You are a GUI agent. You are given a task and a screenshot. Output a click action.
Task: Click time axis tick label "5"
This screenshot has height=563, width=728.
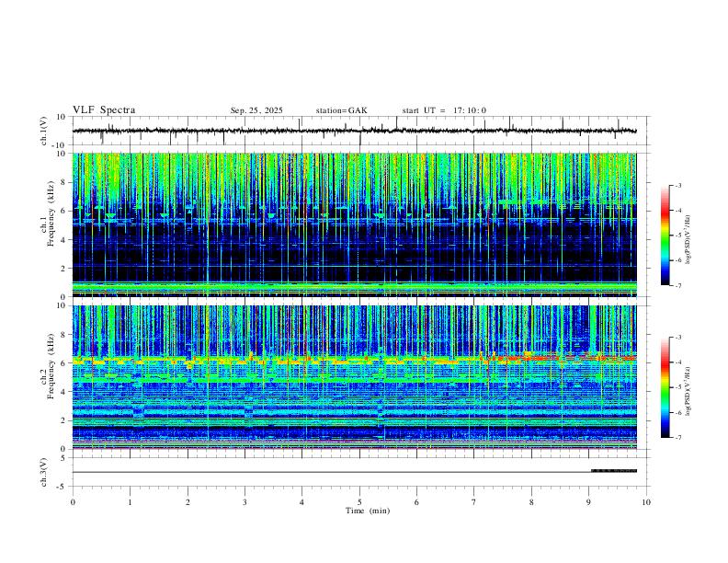(359, 502)
